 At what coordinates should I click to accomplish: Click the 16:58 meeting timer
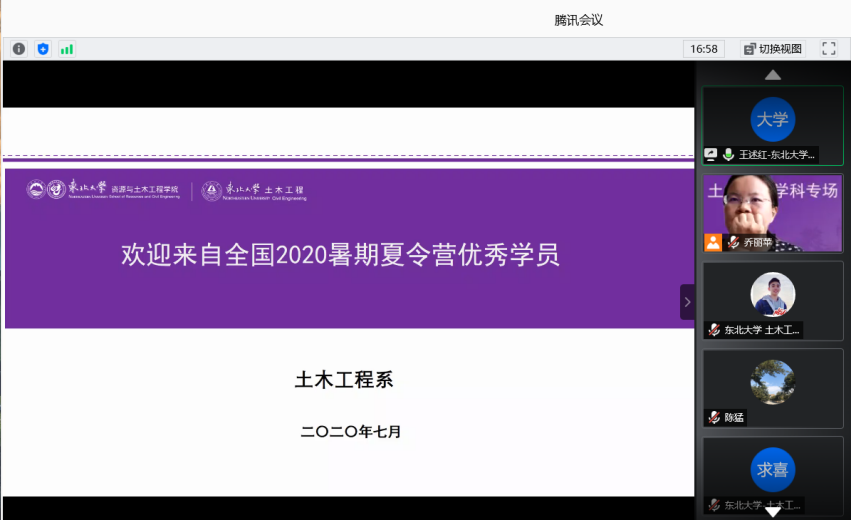[x=704, y=49]
